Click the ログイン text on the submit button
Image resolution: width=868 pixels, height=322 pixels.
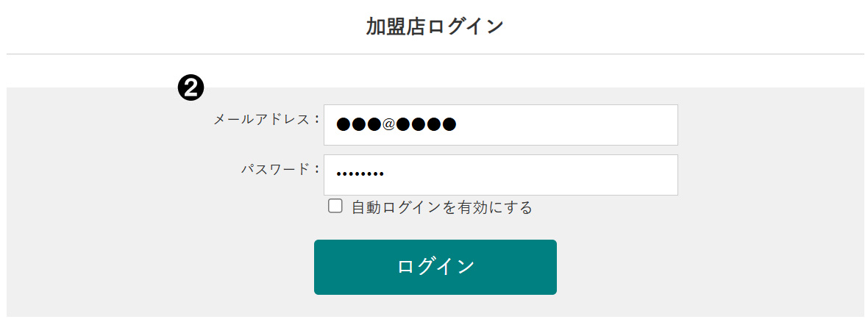click(435, 267)
